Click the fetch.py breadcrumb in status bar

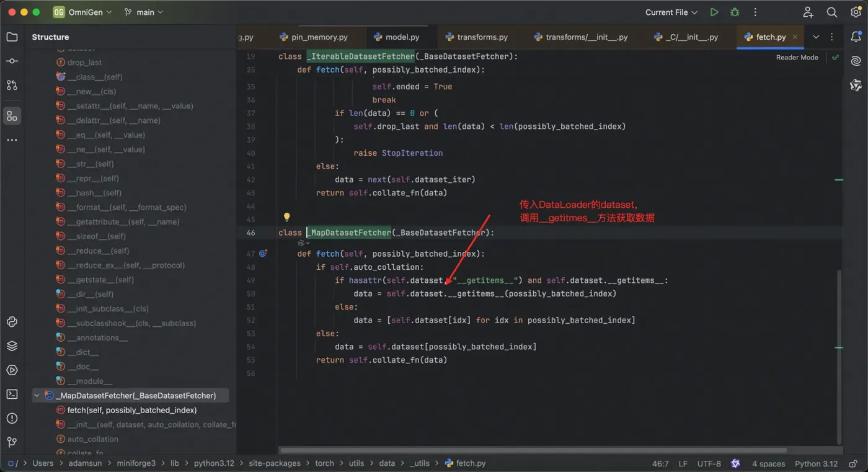click(466, 463)
